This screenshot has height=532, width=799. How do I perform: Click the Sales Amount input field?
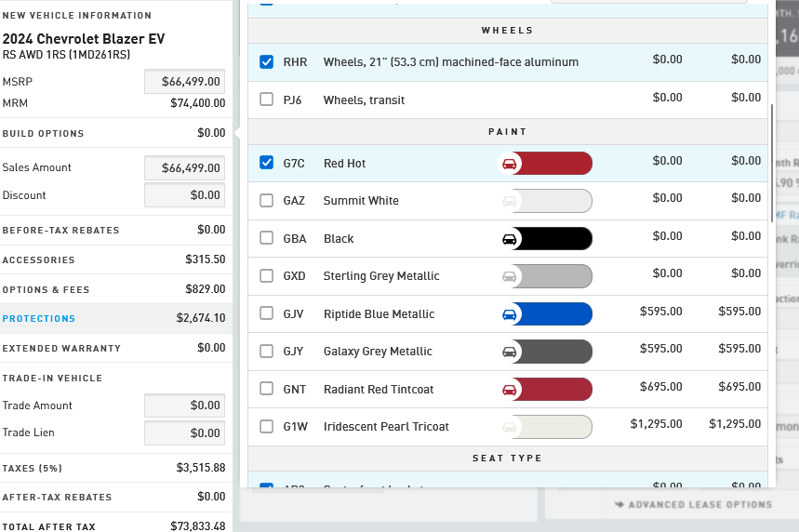coord(184,168)
